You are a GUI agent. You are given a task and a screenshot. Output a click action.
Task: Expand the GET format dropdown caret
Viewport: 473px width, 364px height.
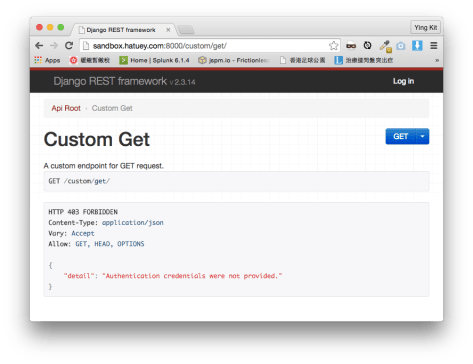pyautogui.click(x=422, y=136)
